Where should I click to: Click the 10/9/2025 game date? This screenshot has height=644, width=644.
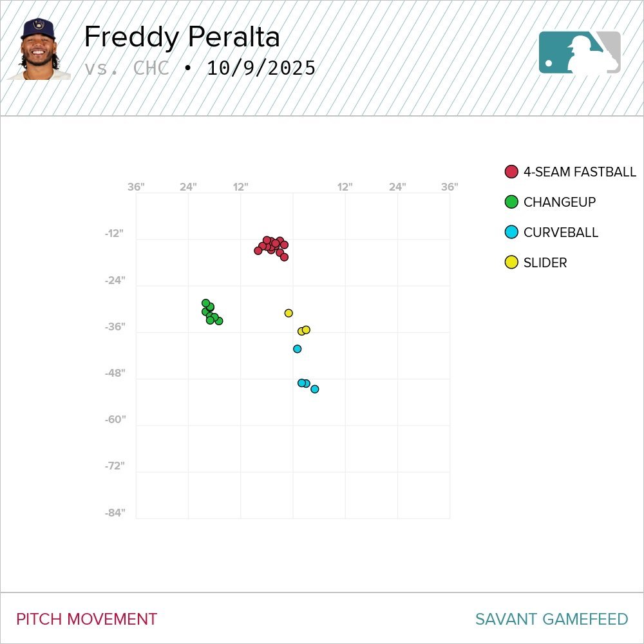pyautogui.click(x=261, y=68)
